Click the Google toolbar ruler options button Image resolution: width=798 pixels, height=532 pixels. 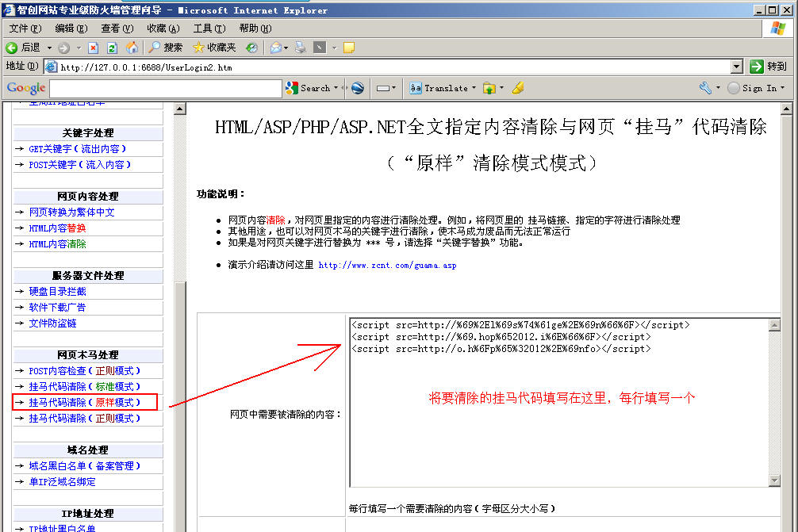[x=386, y=88]
